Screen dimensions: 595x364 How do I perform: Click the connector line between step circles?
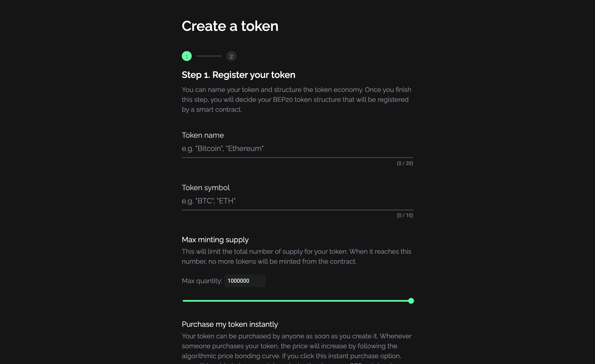pyautogui.click(x=209, y=56)
